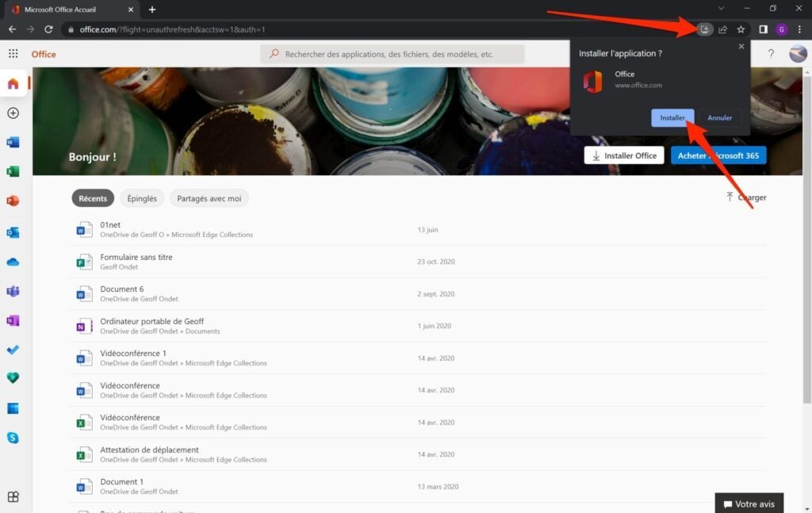The width and height of the screenshot is (812, 513).
Task: Click the install app icon in address bar
Action: click(704, 29)
